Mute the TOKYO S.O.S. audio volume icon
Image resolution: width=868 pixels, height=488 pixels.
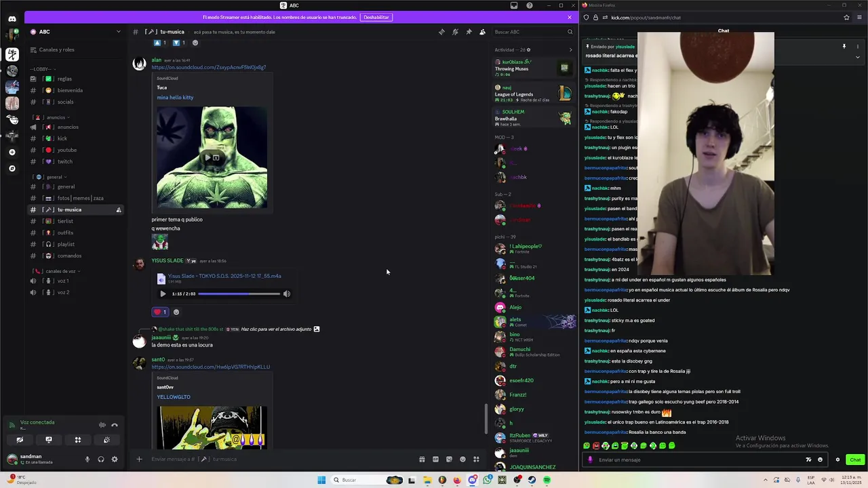[x=287, y=293]
